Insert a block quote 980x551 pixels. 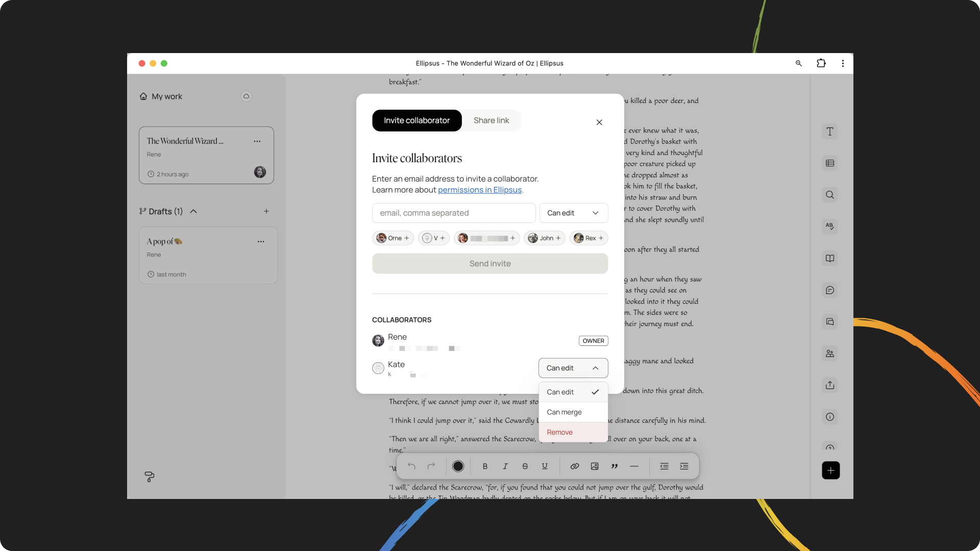coord(615,466)
